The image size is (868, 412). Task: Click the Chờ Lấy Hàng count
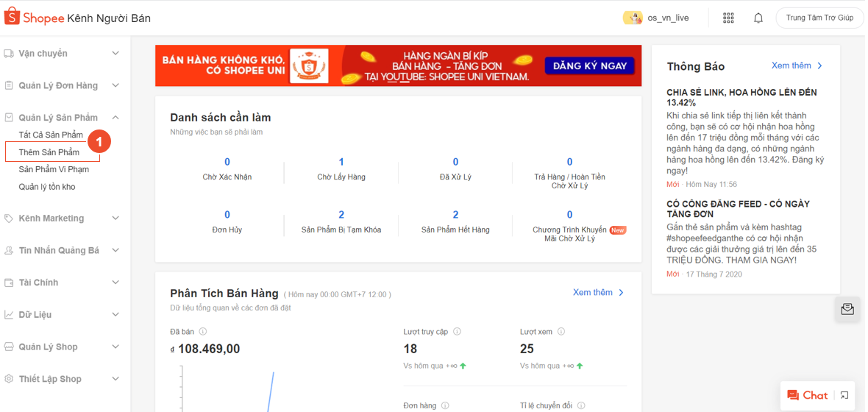pyautogui.click(x=341, y=163)
